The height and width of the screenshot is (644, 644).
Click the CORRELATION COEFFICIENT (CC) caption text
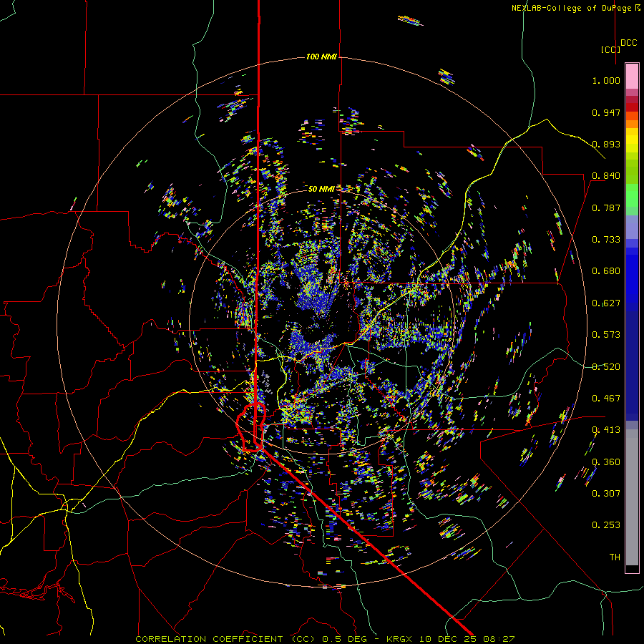click(x=227, y=639)
